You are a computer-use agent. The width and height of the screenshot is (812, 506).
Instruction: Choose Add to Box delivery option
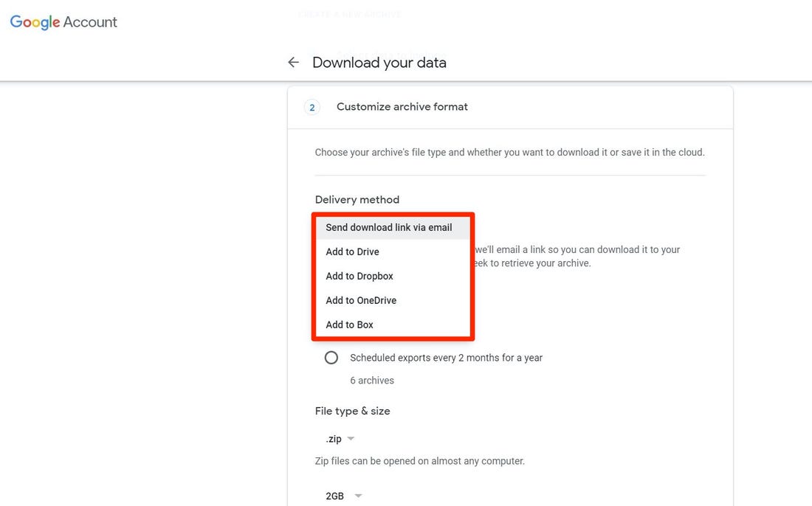393,325
